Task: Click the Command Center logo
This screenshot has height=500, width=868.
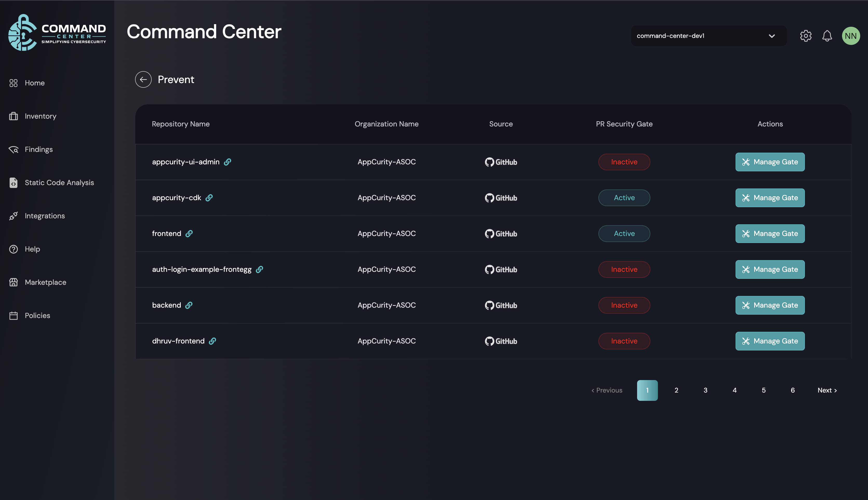Action: (57, 33)
